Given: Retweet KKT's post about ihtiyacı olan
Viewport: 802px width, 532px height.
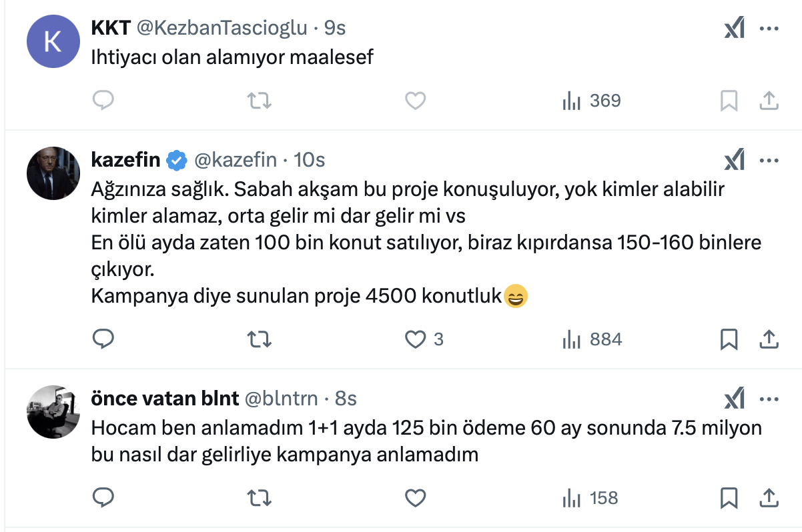Looking at the screenshot, I should 259,101.
